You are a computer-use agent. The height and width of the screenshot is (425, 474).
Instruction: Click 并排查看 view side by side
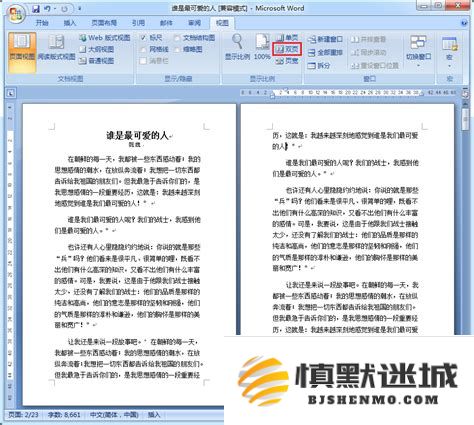pyautogui.click(x=369, y=39)
